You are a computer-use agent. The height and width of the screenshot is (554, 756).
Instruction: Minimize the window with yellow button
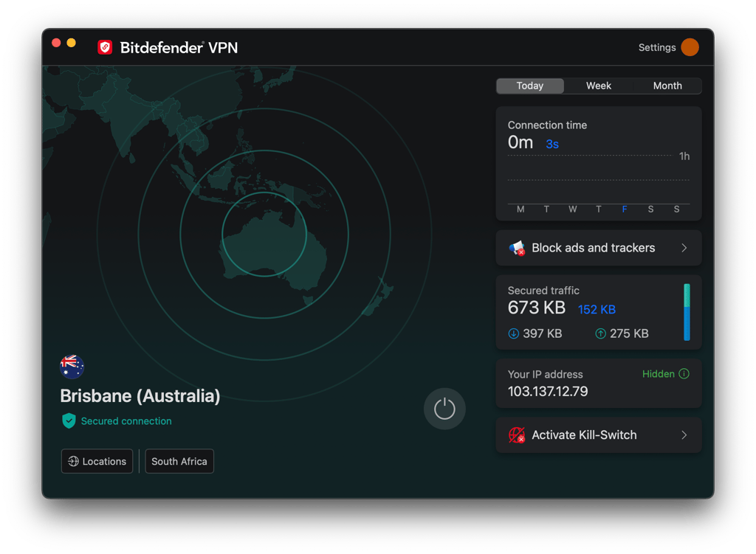[x=72, y=43]
